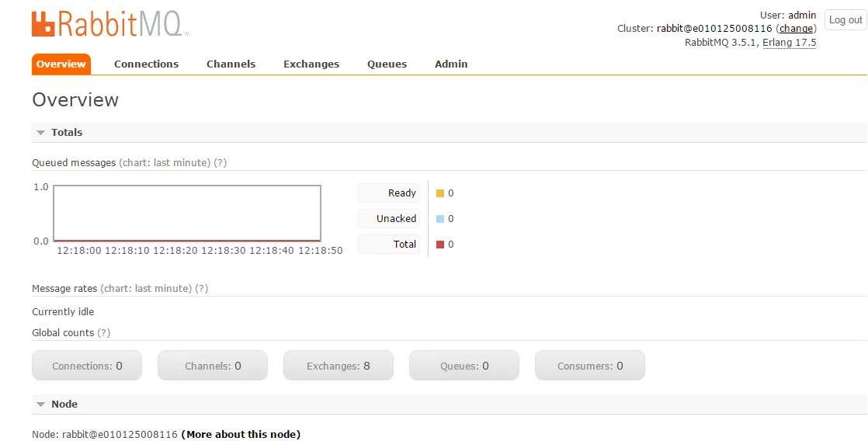Log out of the admin account
This screenshot has height=441, width=868.
[x=845, y=20]
